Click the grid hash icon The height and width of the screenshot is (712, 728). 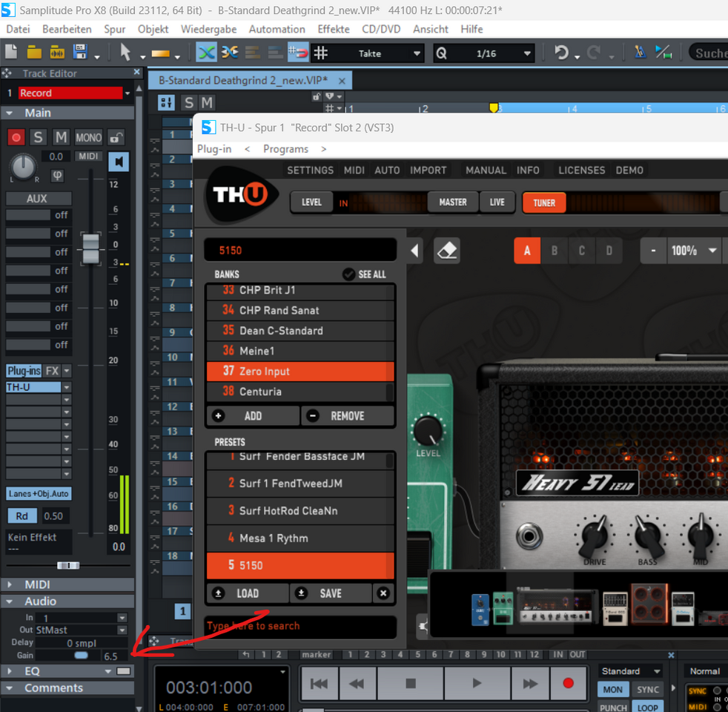tap(320, 53)
